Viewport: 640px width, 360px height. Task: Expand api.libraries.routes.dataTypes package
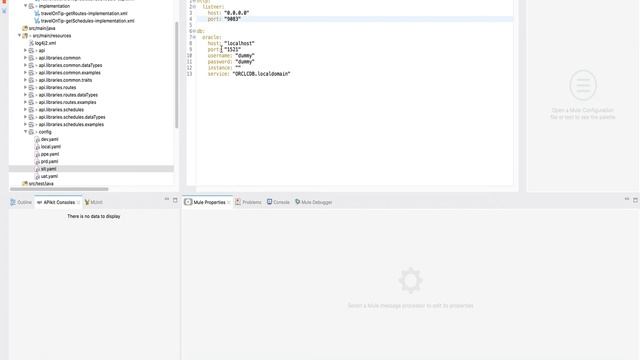[x=25, y=95]
